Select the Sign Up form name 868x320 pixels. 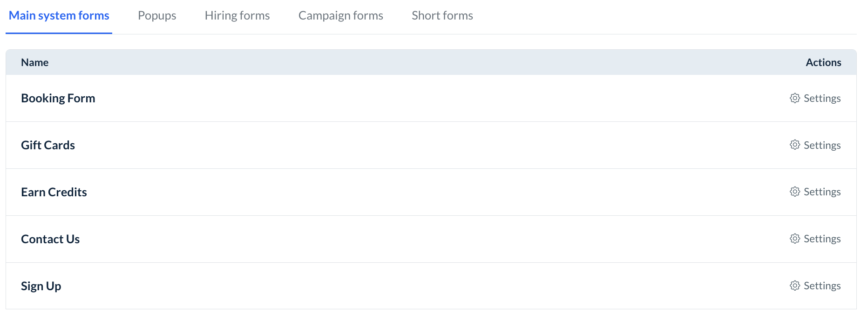coord(41,287)
